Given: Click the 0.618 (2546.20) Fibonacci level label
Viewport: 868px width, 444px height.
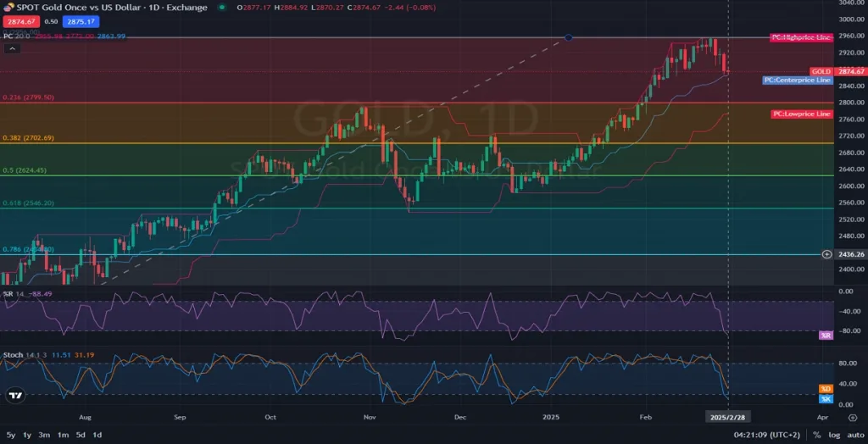Looking at the screenshot, I should tap(28, 203).
